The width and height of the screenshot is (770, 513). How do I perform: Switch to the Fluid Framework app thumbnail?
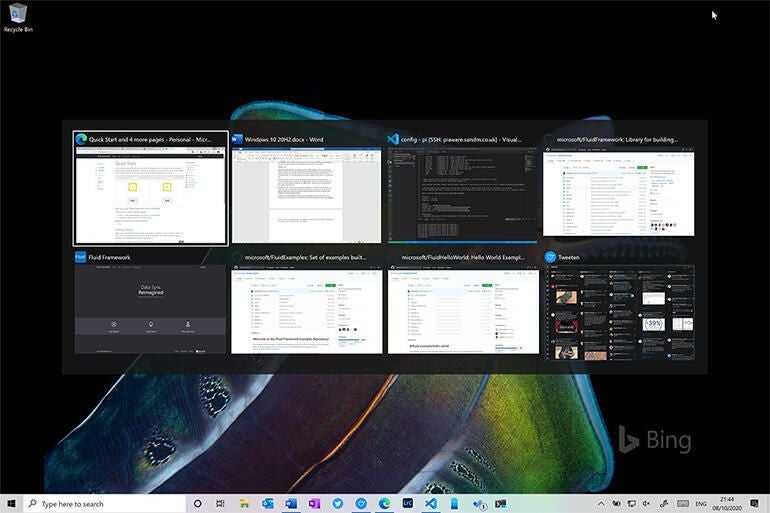coord(151,302)
